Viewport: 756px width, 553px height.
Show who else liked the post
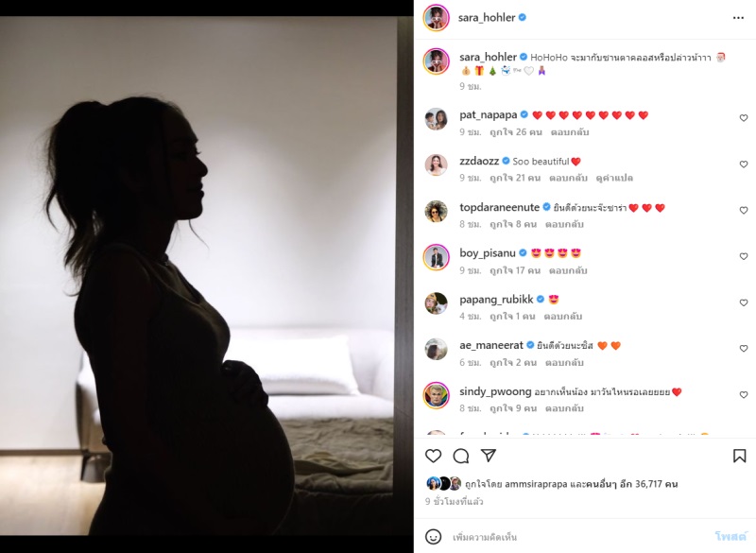pyautogui.click(x=632, y=484)
